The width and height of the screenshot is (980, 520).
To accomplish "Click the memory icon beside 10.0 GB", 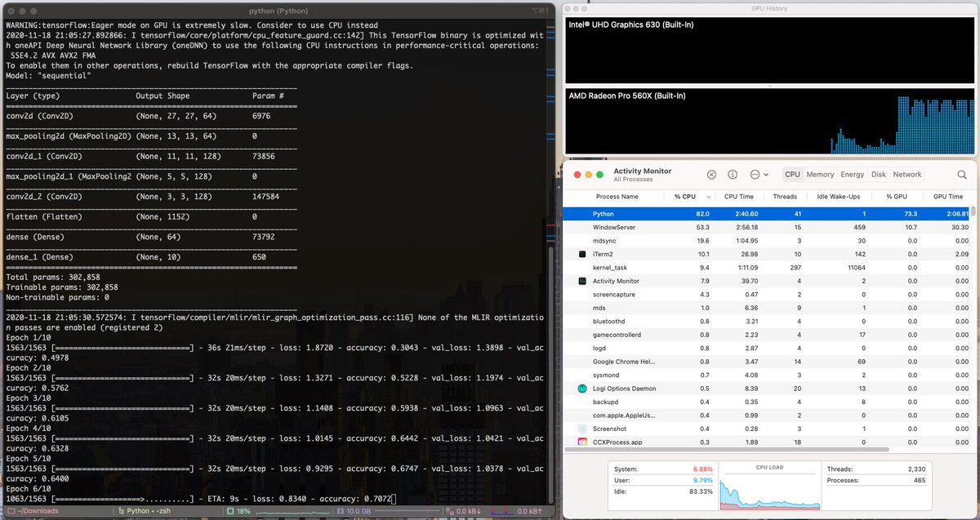I will 340,511.
